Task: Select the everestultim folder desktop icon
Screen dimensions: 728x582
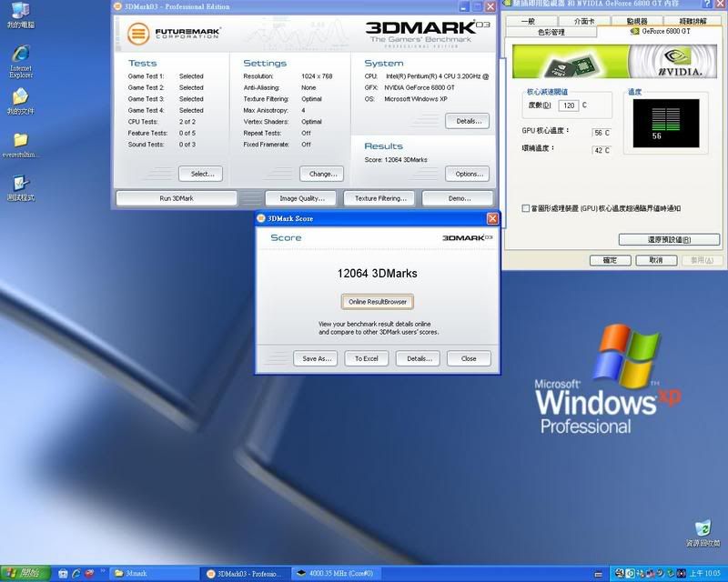Action: coord(20,145)
